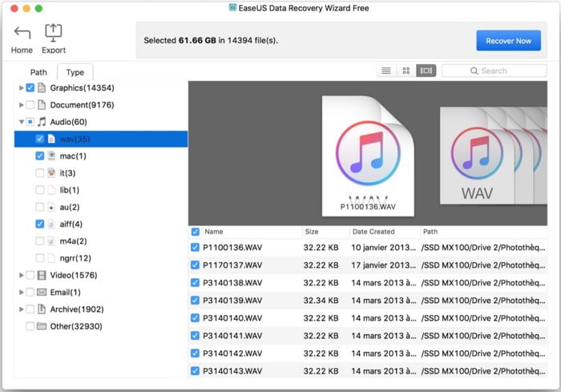Click the Document category page icon
This screenshot has width=561, height=392.
point(42,105)
